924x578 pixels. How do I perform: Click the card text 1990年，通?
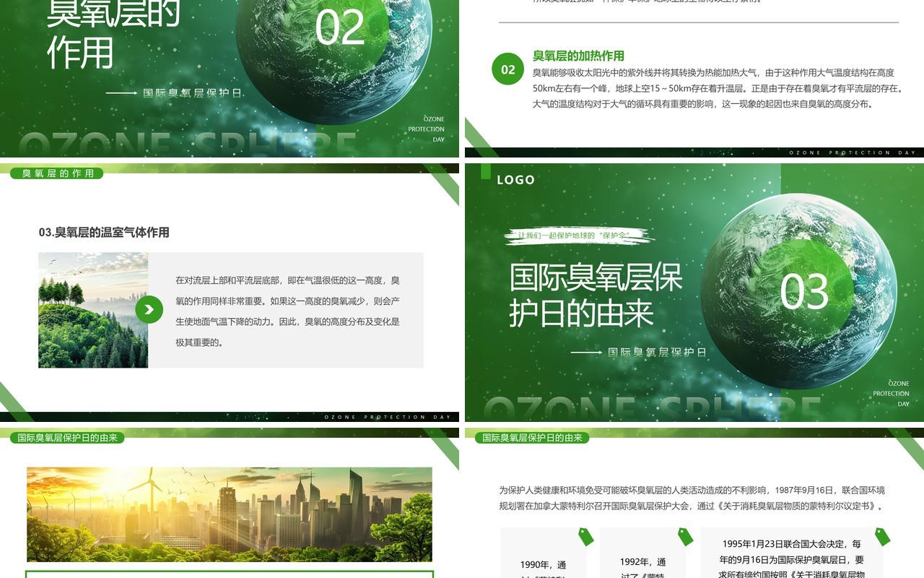pos(543,565)
